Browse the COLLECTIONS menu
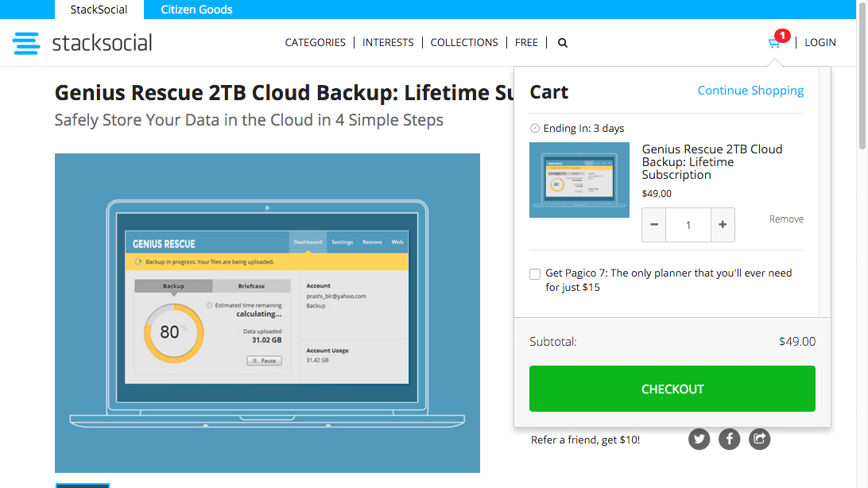 click(x=464, y=42)
